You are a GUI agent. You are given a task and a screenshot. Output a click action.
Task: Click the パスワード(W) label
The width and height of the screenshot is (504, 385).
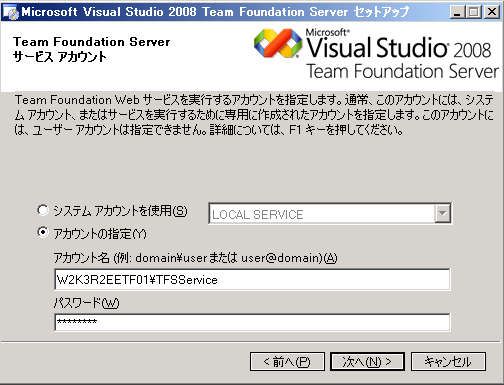point(86,303)
